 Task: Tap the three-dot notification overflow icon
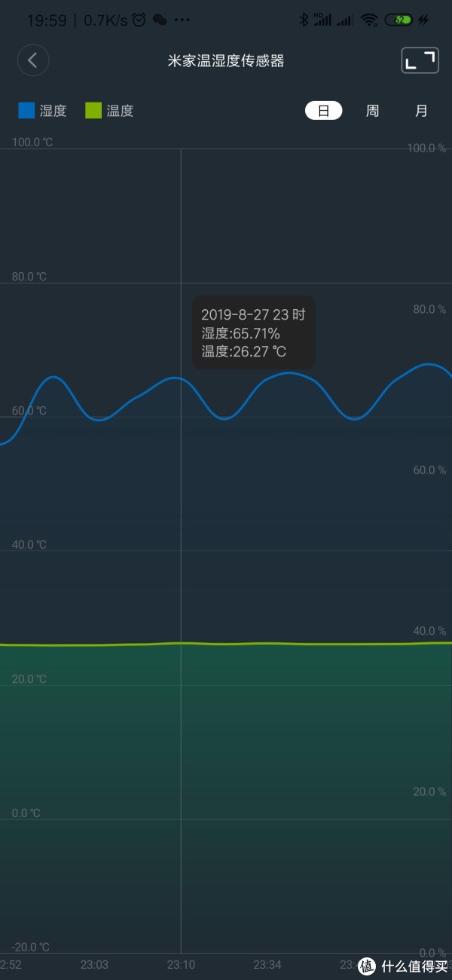click(182, 20)
